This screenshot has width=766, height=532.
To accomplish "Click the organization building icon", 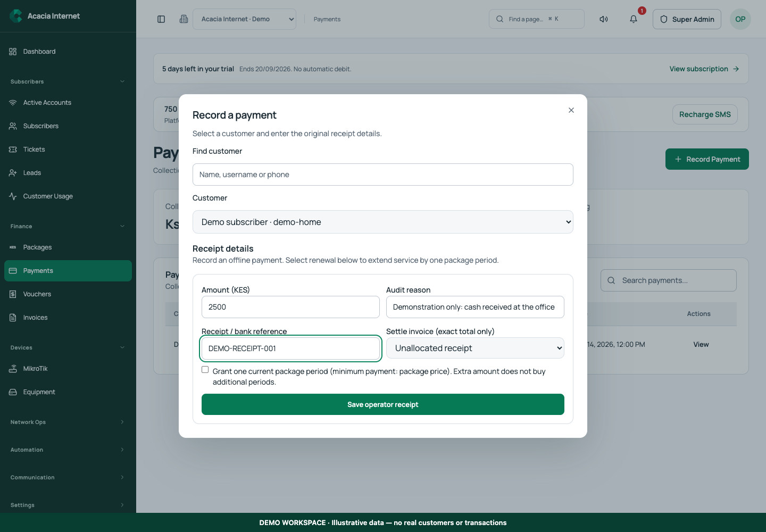I will [184, 19].
